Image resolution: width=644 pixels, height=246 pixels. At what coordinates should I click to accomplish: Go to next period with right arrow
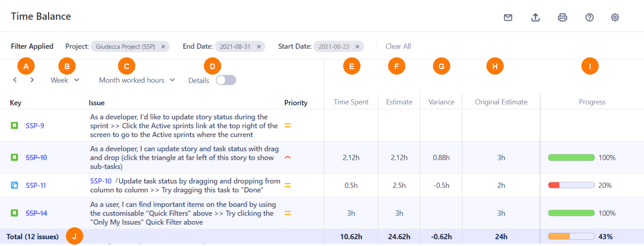click(32, 80)
